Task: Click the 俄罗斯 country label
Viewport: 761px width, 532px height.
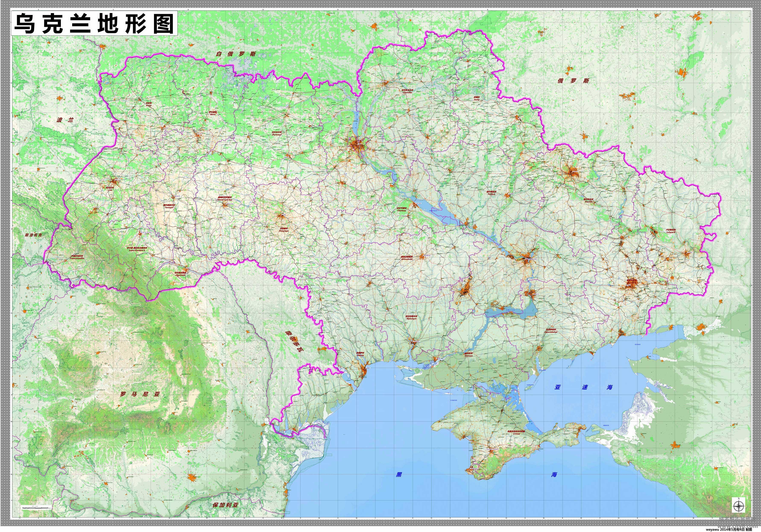Action: (x=573, y=81)
